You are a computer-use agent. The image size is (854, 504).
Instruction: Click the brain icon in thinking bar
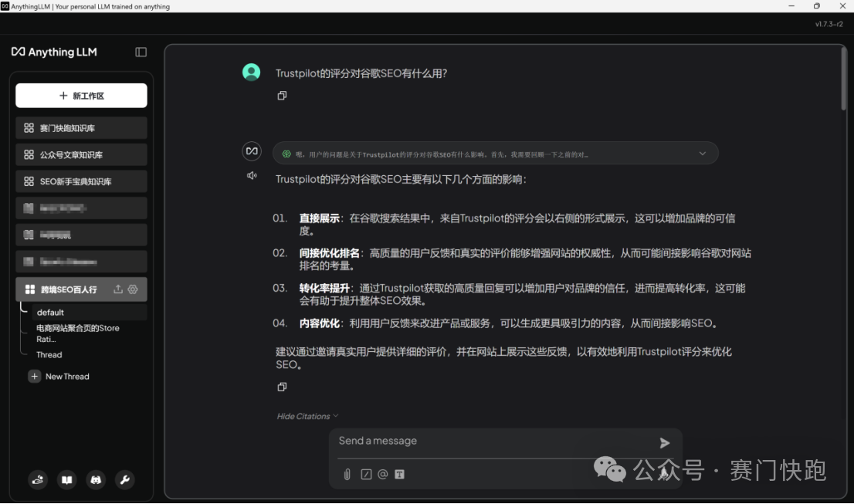286,154
